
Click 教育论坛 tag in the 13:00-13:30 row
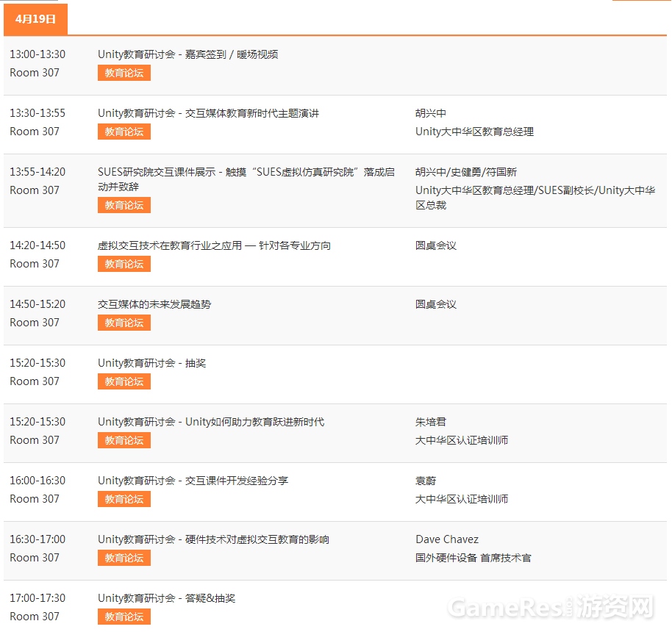pyautogui.click(x=124, y=73)
